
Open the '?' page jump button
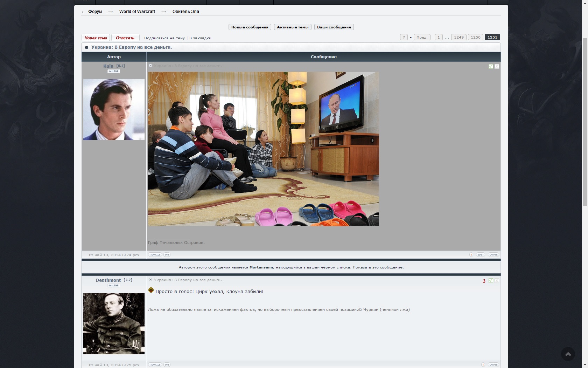click(404, 38)
